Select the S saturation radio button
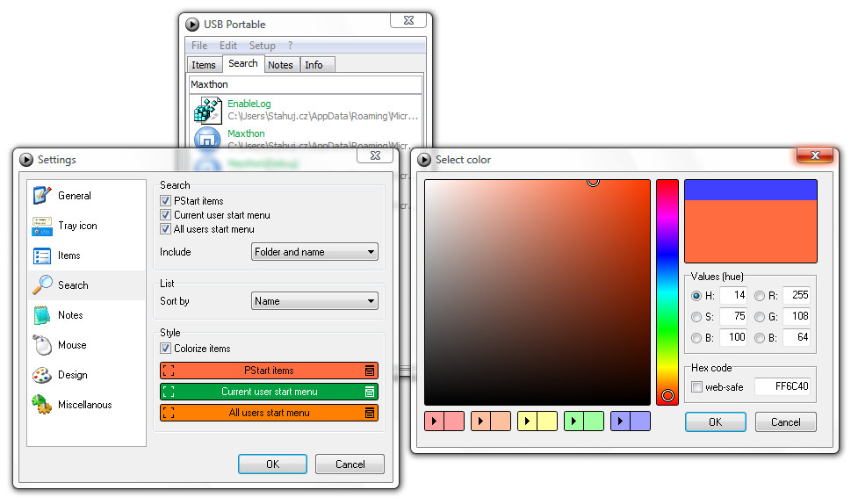The width and height of the screenshot is (851, 504). (x=696, y=317)
